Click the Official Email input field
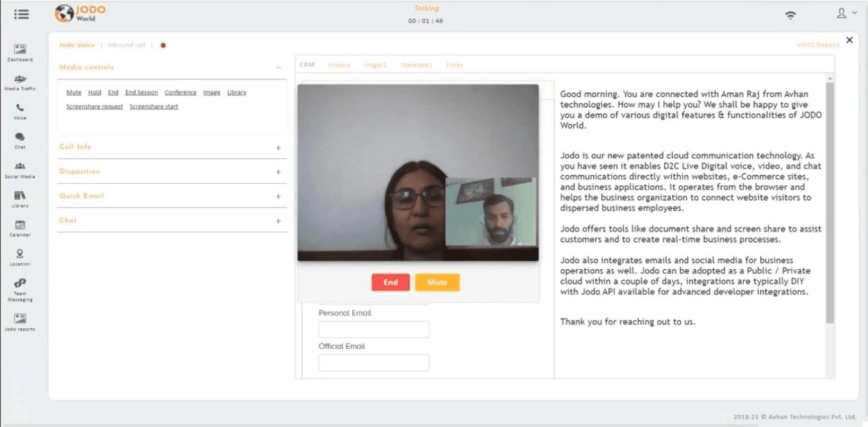 (374, 363)
